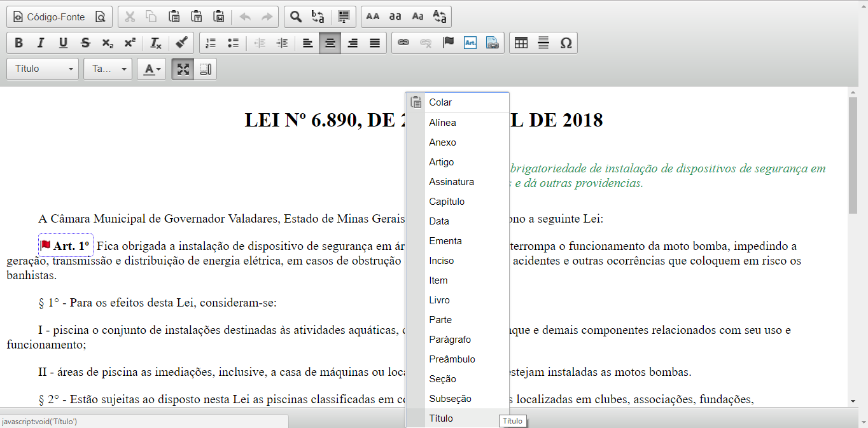
Task: Toggle the Maximize editor button
Action: pyautogui.click(x=183, y=69)
